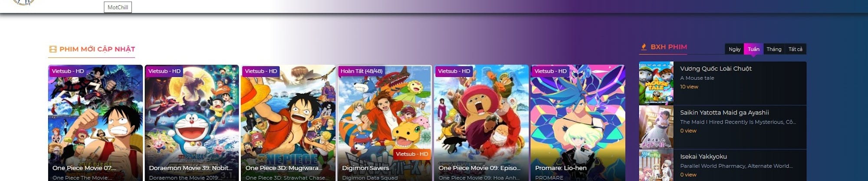868x181 pixels.
Task: Open A Mouse Tale ranking thumbnail
Action: click(x=656, y=83)
